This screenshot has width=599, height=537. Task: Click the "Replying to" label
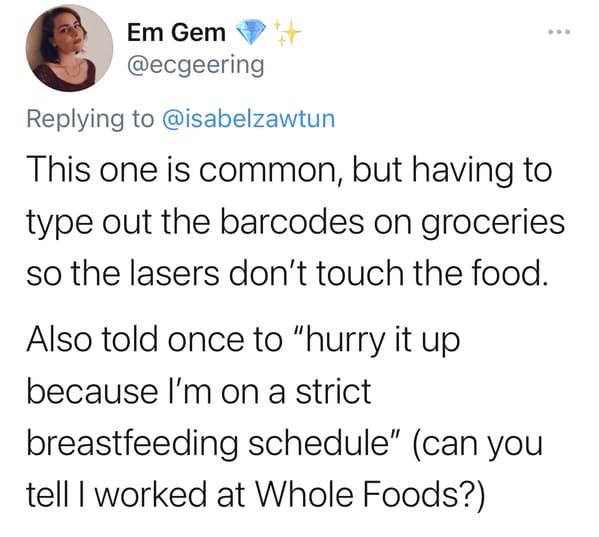coord(90,120)
